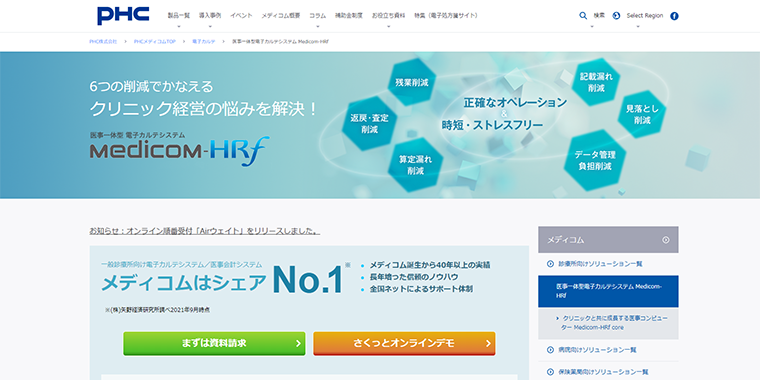Click the PHC logo
The image size is (760, 380).
point(123,16)
